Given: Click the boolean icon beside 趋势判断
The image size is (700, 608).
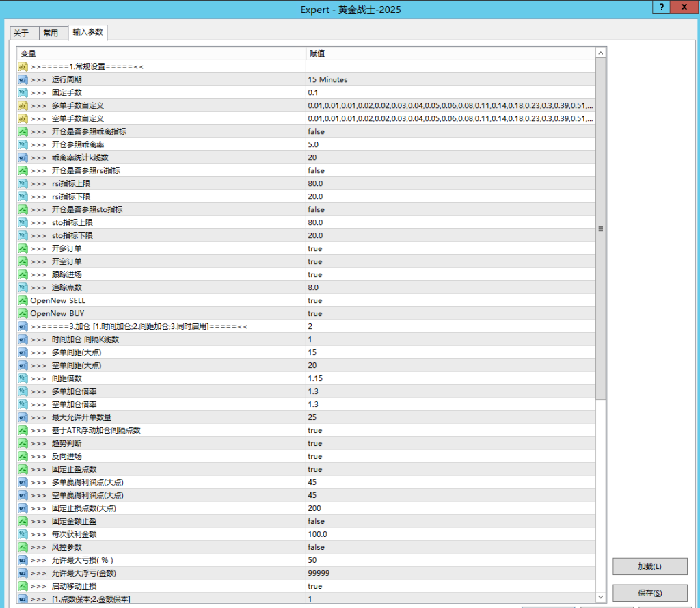Looking at the screenshot, I should point(21,443).
